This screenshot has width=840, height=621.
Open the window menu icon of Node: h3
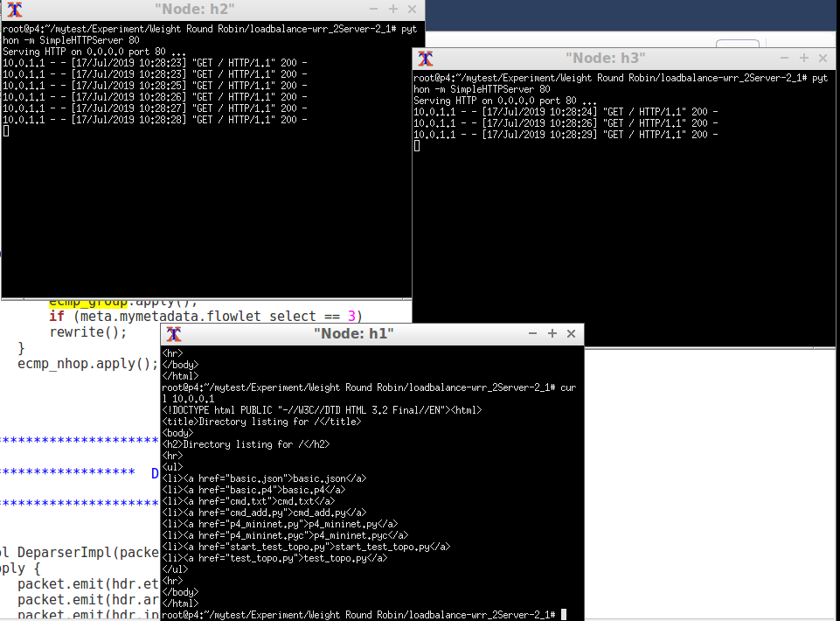click(426, 59)
